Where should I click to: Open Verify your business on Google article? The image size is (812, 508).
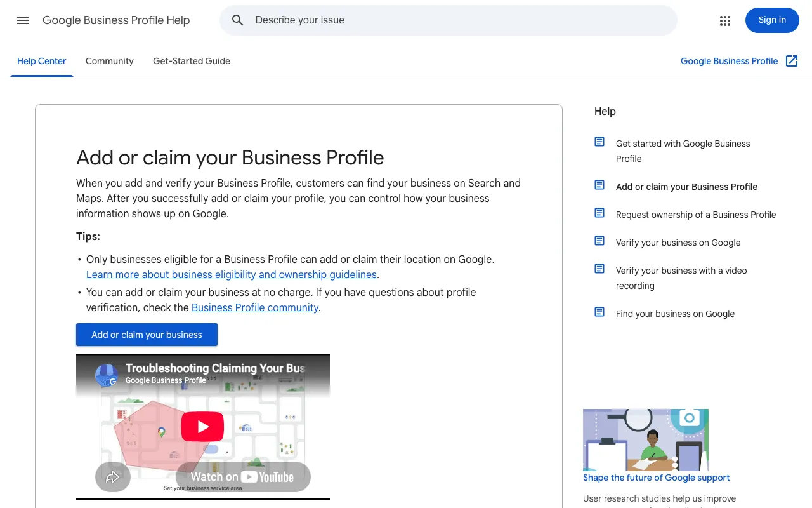click(x=678, y=243)
